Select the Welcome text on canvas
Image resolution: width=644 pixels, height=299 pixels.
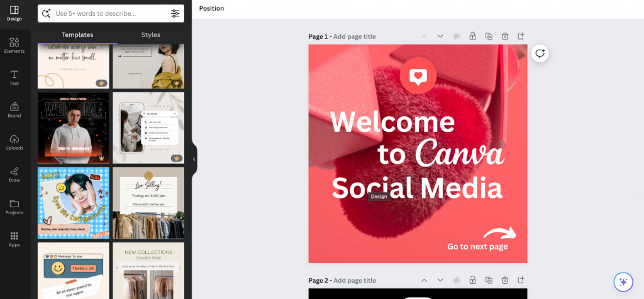click(392, 122)
